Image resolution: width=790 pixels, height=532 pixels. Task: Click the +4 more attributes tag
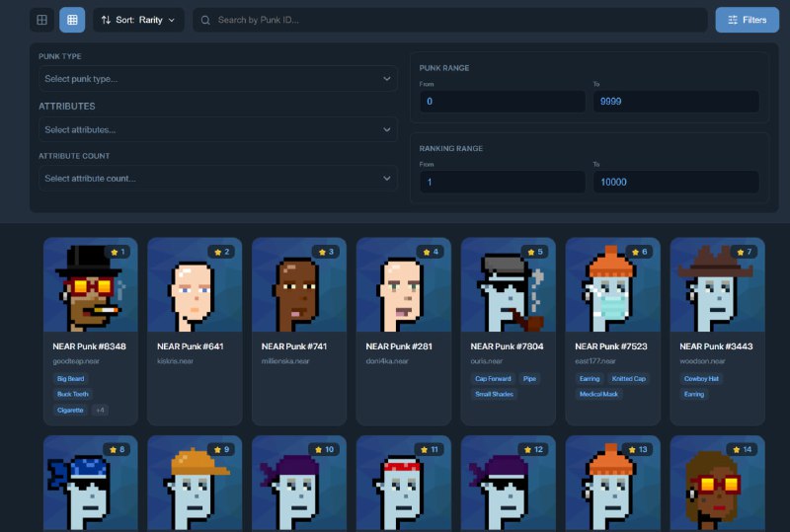(x=101, y=410)
